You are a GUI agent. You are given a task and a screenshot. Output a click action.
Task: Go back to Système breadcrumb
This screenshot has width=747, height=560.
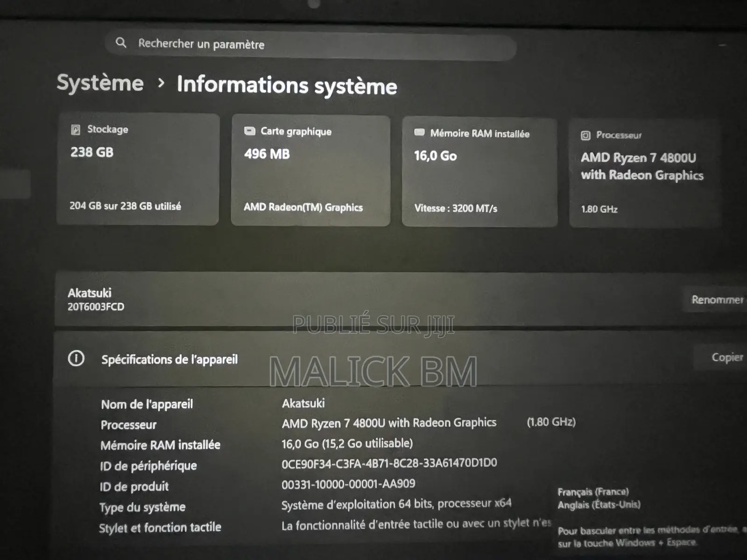[x=100, y=84]
